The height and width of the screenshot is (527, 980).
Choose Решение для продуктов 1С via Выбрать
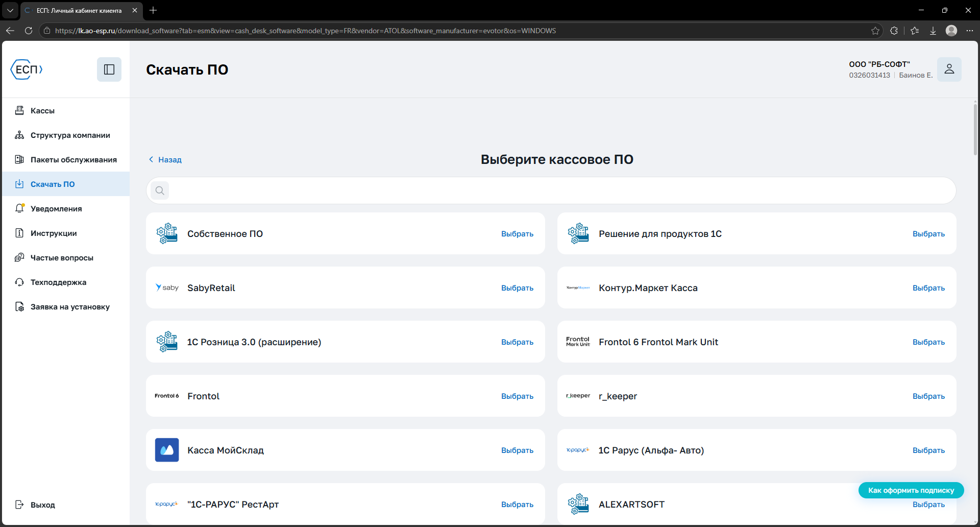pos(928,234)
